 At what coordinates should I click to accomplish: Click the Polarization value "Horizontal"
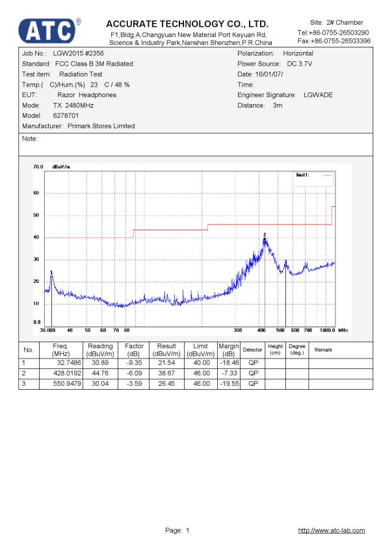[x=298, y=53]
